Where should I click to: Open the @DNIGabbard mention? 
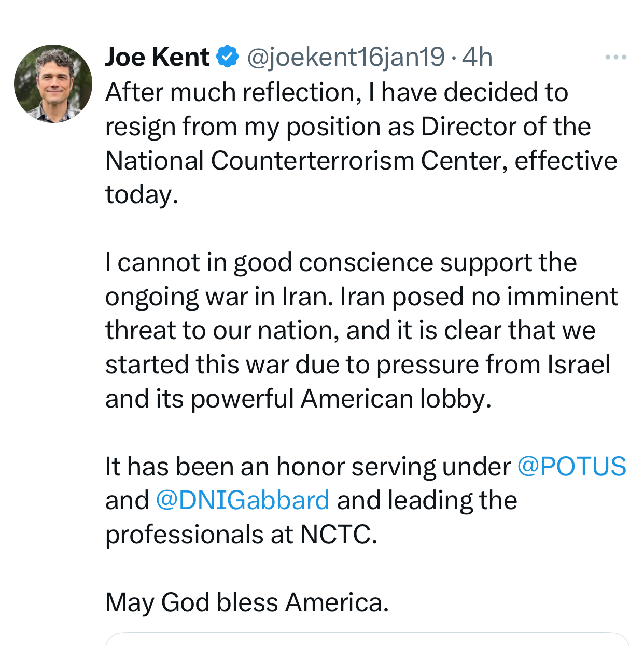click(243, 500)
